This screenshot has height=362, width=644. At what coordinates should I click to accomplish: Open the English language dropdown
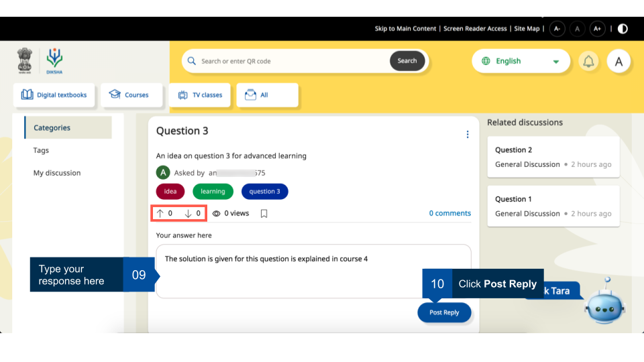click(521, 61)
